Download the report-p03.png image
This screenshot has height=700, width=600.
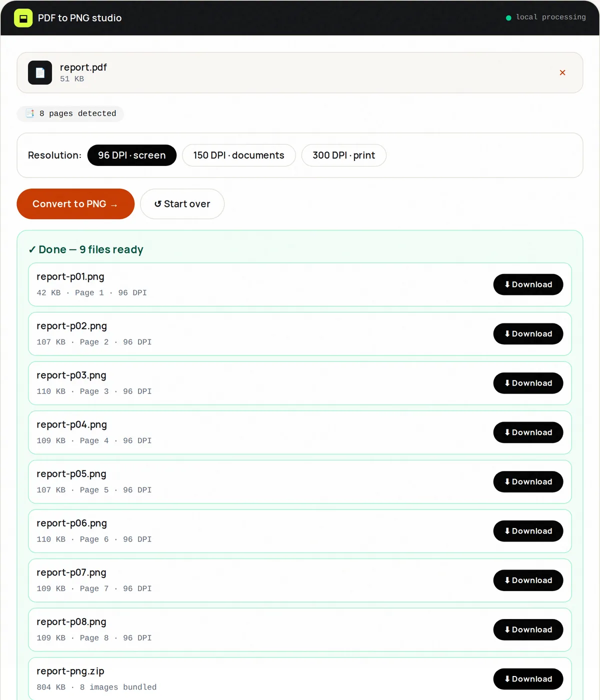click(528, 383)
